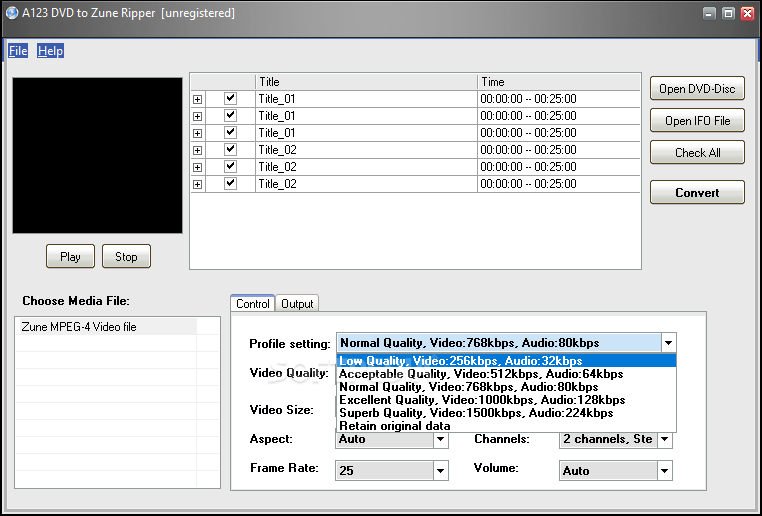This screenshot has height=516, width=762.
Task: Select Acceptable Quality 512kbps profile option
Action: (506, 374)
